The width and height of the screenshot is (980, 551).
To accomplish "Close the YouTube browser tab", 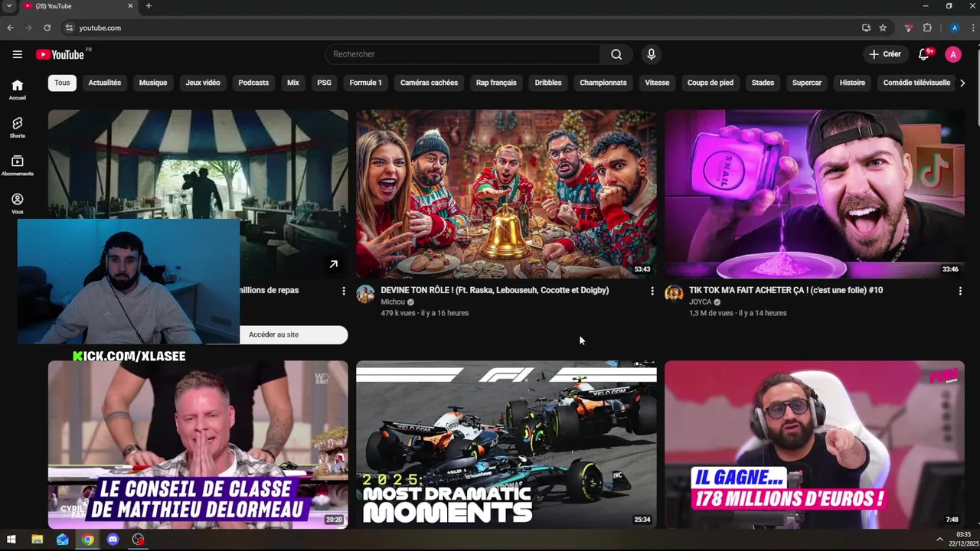I will (130, 6).
